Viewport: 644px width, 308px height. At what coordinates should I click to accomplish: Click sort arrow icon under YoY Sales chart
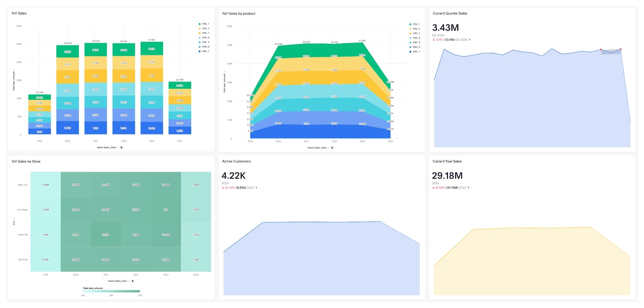[x=122, y=148]
